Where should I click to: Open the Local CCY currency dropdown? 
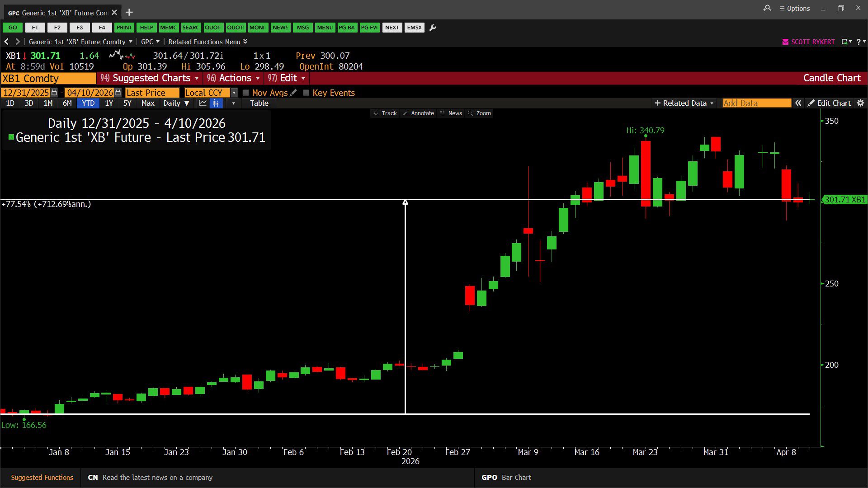(234, 93)
